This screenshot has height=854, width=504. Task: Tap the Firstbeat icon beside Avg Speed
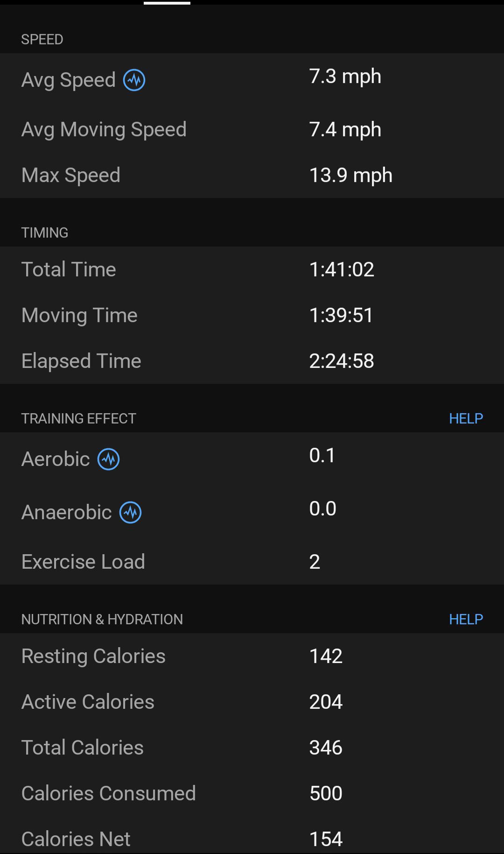(134, 80)
